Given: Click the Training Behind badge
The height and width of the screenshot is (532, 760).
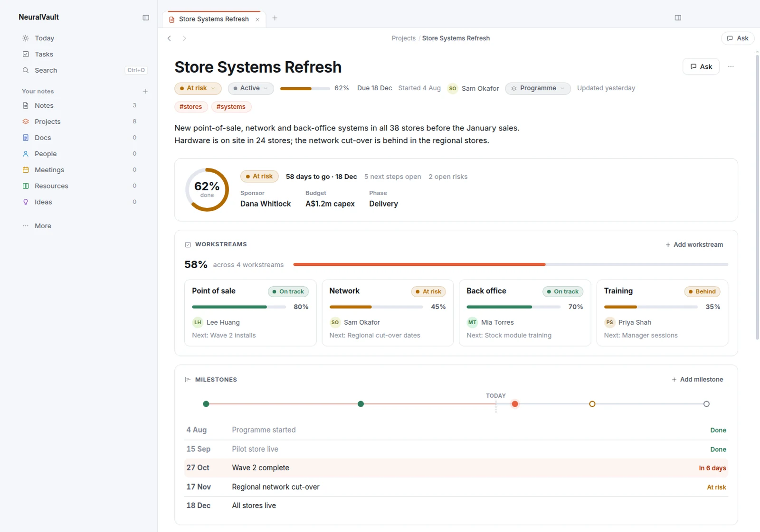Looking at the screenshot, I should 702,291.
